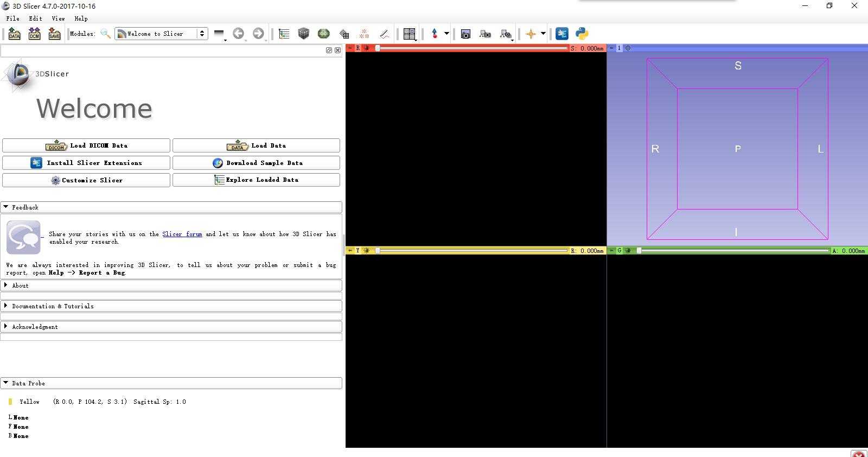Adjust the red slice offset slider
Image resolution: width=868 pixels, height=457 pixels.
pyautogui.click(x=471, y=48)
